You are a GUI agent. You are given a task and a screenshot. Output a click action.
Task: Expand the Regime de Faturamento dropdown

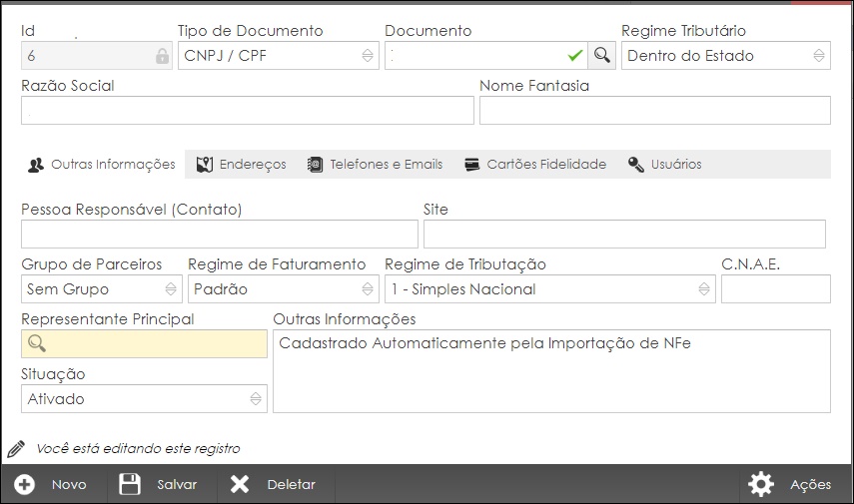284,289
